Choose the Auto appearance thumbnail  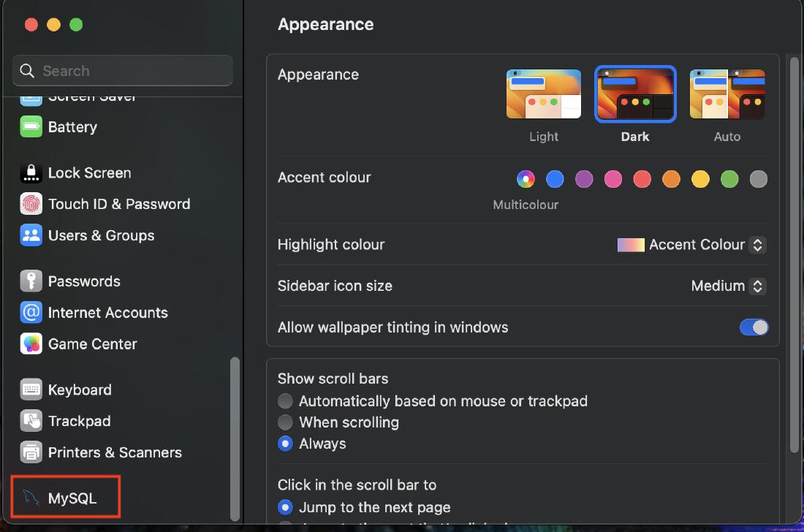[727, 94]
